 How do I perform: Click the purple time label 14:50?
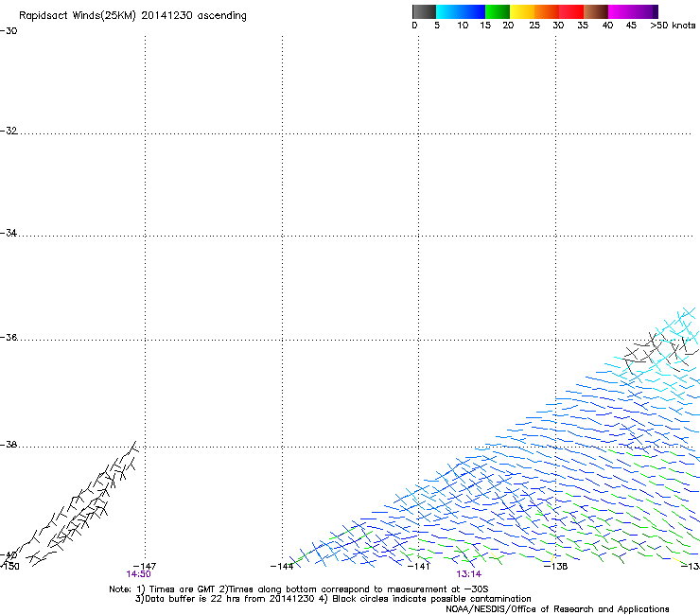tap(138, 574)
